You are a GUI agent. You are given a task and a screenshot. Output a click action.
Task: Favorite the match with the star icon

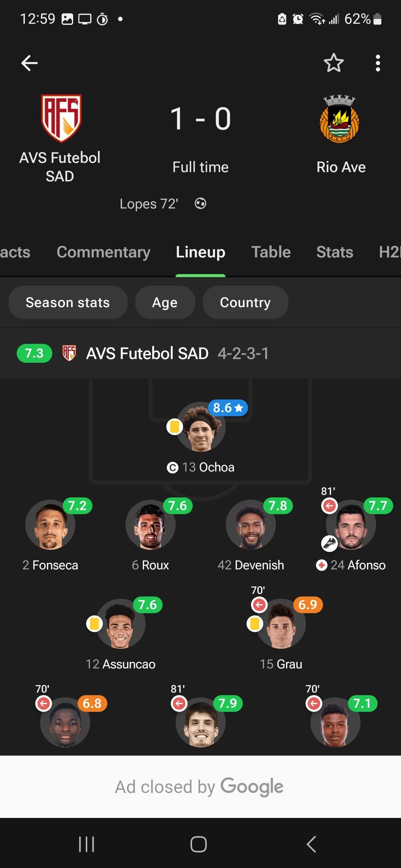pyautogui.click(x=333, y=63)
